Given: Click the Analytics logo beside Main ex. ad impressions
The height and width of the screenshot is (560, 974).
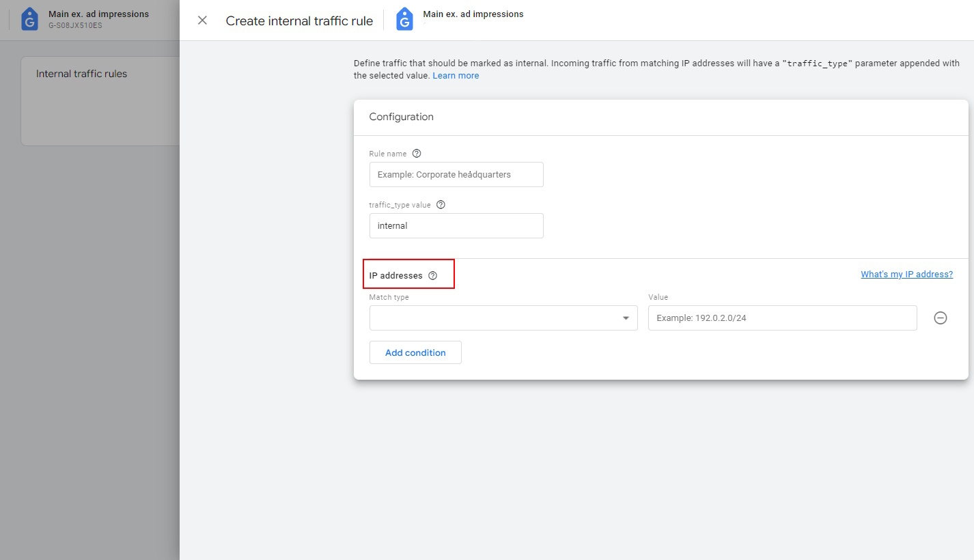Looking at the screenshot, I should tap(405, 18).
